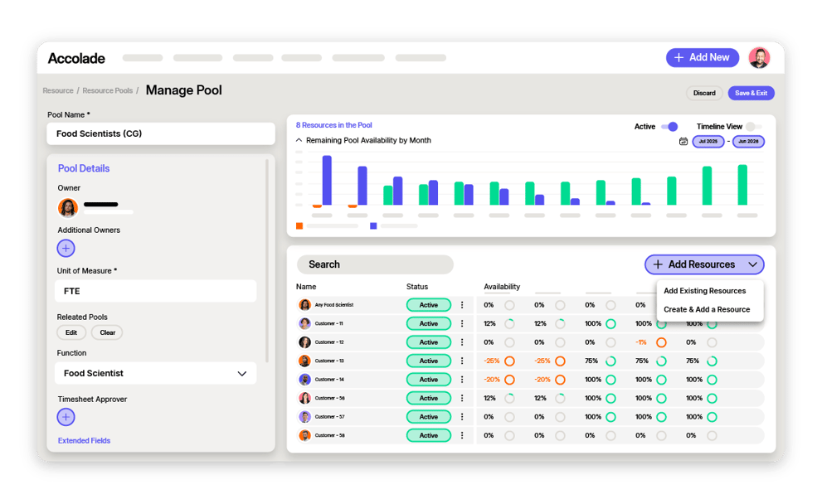
Task: Click the Accolade logo
Action: click(75, 58)
